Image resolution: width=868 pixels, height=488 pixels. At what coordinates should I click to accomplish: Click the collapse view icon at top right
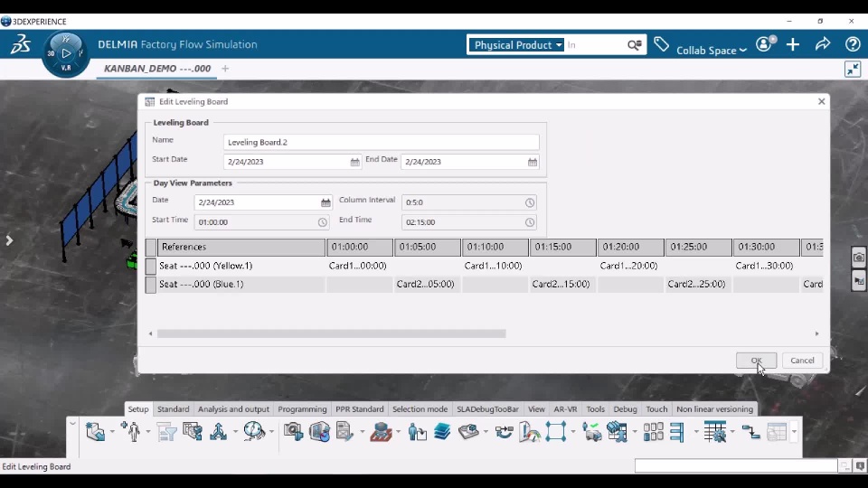tap(853, 70)
